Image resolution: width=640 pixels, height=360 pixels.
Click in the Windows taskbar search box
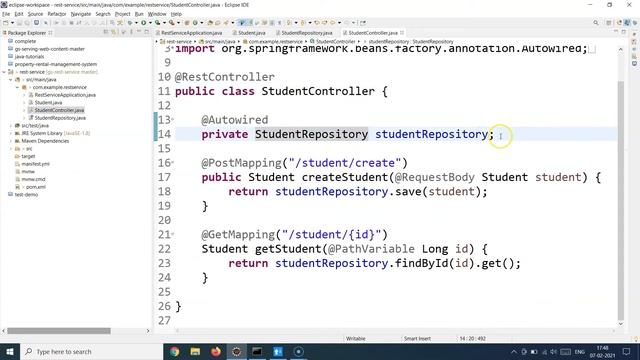[91, 351]
